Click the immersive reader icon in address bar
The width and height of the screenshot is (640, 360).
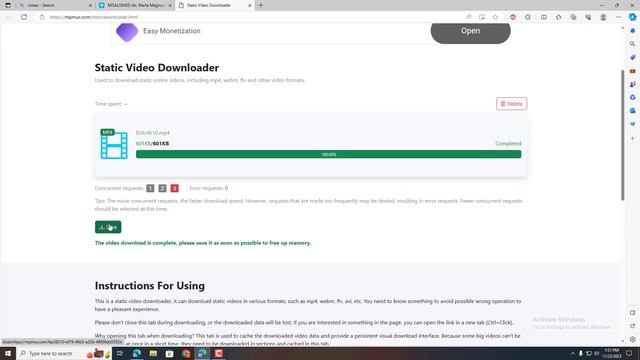click(x=482, y=17)
